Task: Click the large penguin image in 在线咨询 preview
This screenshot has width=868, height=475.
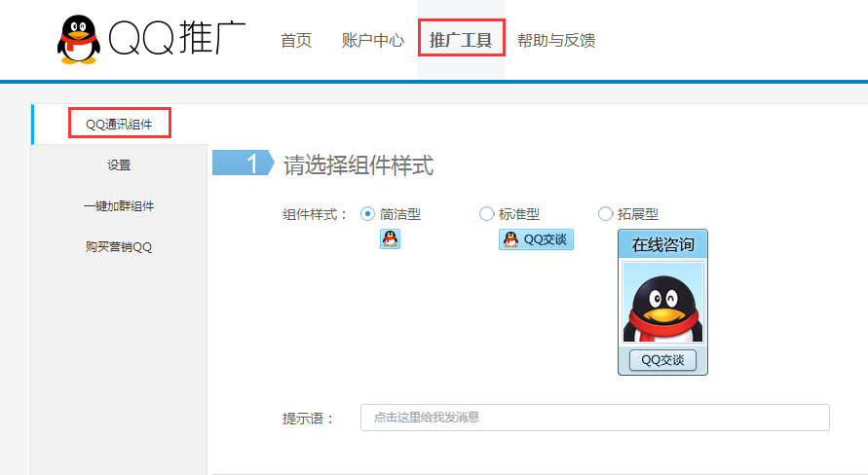Action: click(662, 303)
